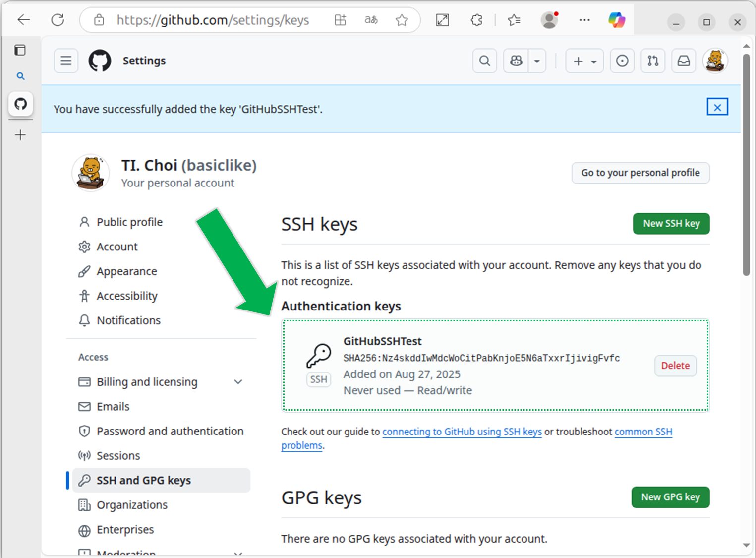Delete the GitHubSSHTest key
Image resolution: width=756 pixels, height=558 pixels.
(675, 366)
